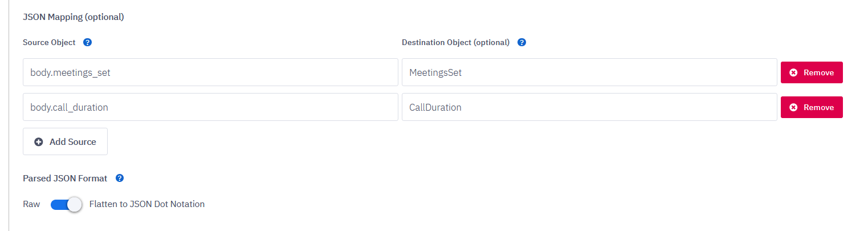
Task: Focus the body.meetings_set source field
Action: (210, 72)
